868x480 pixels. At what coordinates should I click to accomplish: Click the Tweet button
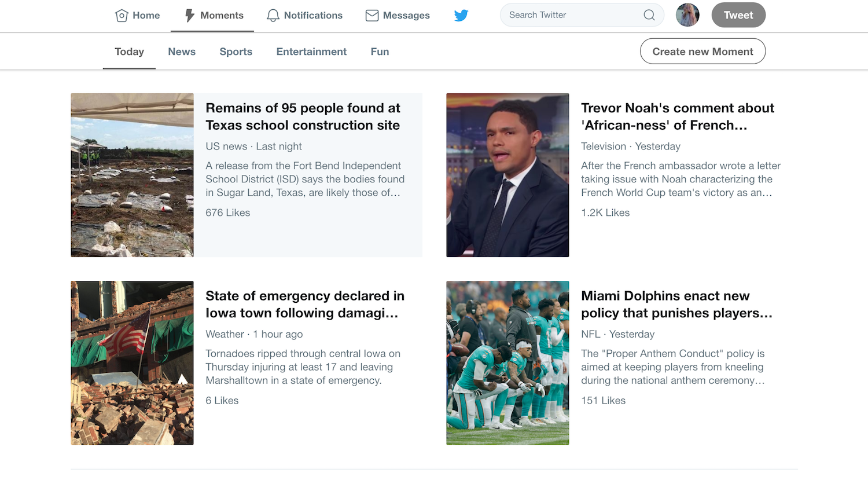coord(738,15)
